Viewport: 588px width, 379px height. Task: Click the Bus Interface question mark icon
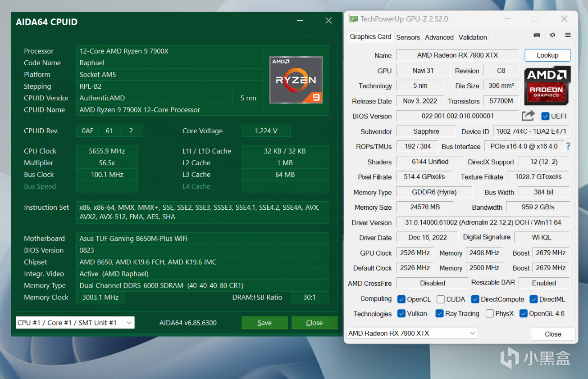pyautogui.click(x=568, y=146)
